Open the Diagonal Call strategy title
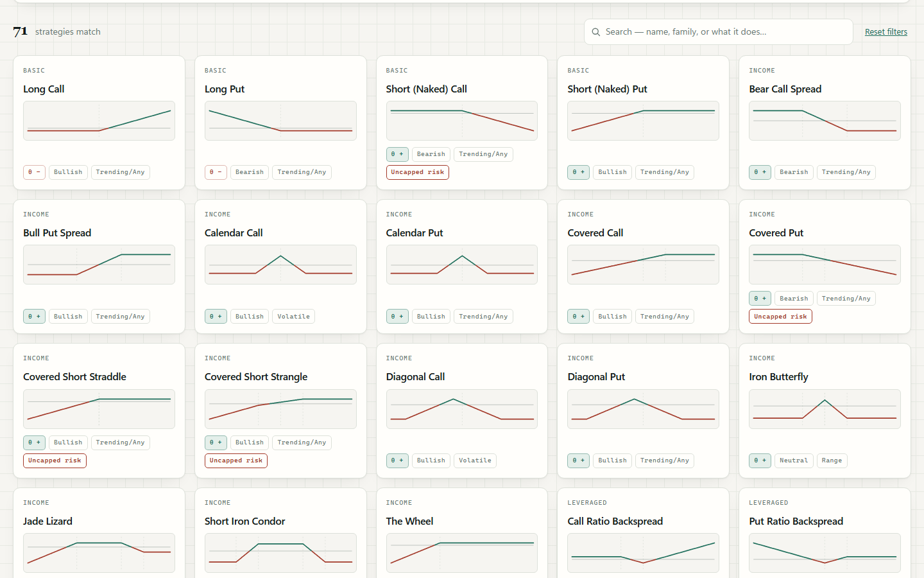The height and width of the screenshot is (578, 924). [x=415, y=377]
